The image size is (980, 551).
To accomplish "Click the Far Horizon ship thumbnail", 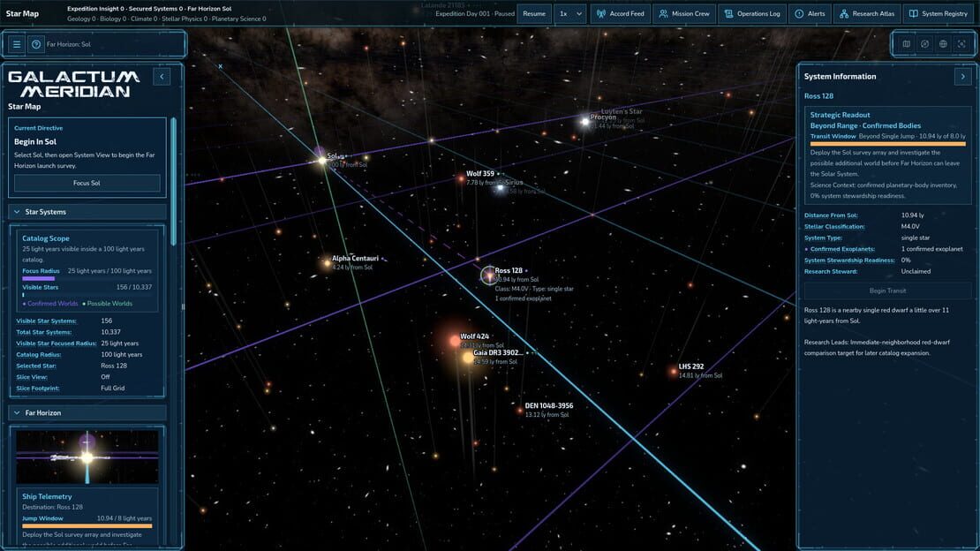I will click(x=87, y=457).
